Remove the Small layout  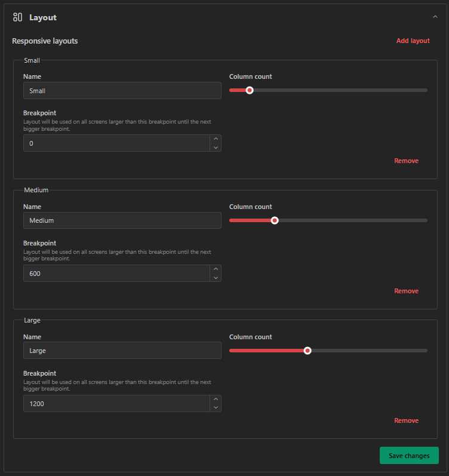pos(406,161)
